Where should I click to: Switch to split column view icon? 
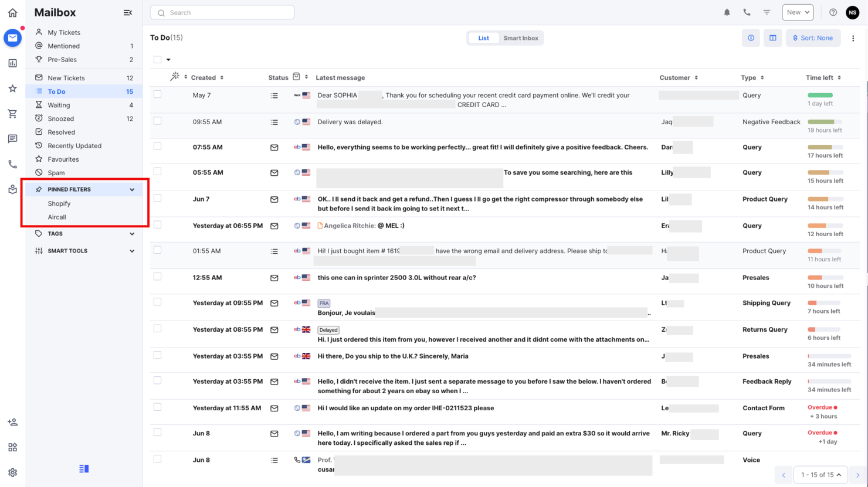click(772, 38)
